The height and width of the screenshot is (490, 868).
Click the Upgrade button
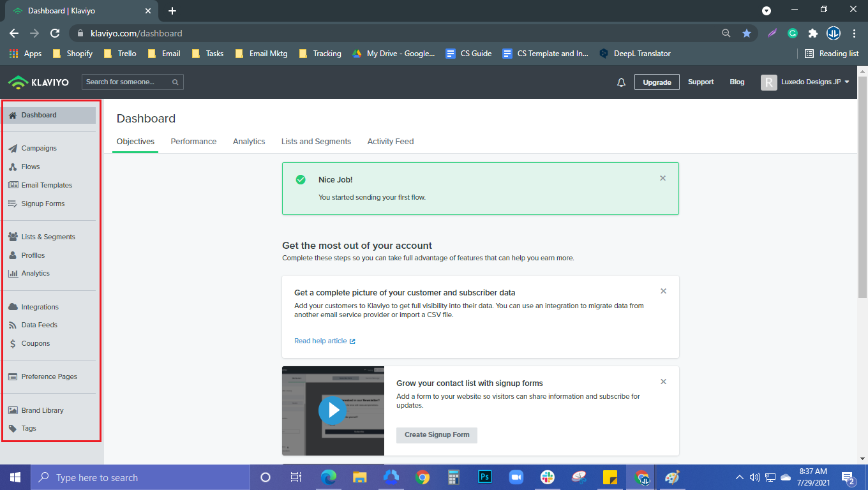point(657,82)
